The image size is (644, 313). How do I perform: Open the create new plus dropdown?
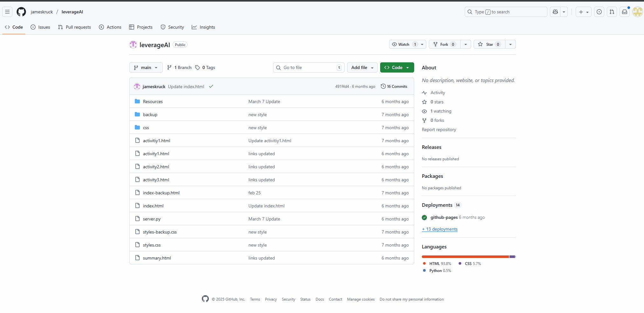584,12
